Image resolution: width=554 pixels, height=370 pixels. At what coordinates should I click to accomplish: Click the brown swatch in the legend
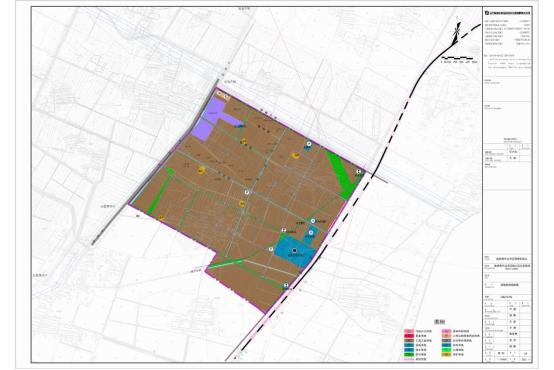(x=409, y=341)
